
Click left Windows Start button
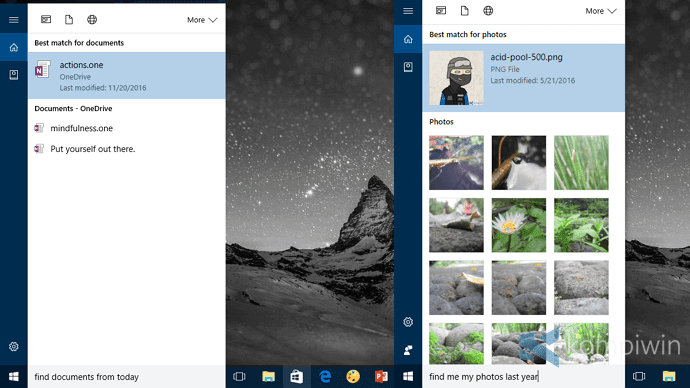pyautogui.click(x=14, y=377)
